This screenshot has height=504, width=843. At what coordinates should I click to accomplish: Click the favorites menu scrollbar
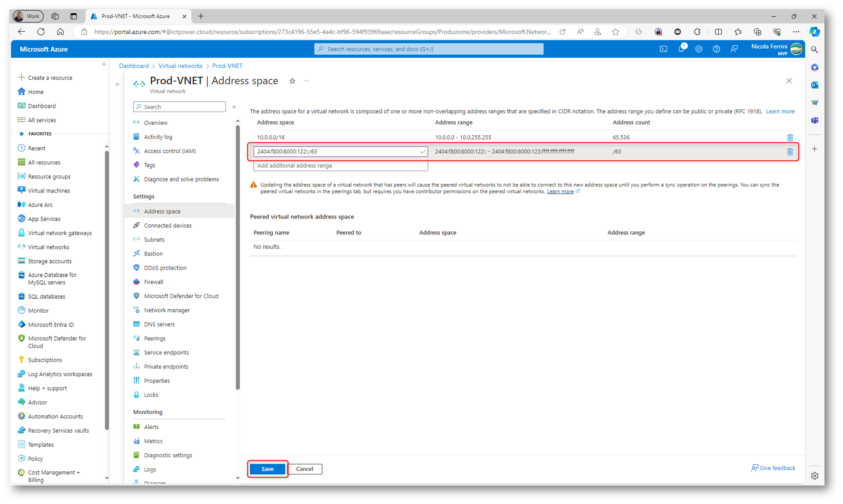tap(107, 290)
